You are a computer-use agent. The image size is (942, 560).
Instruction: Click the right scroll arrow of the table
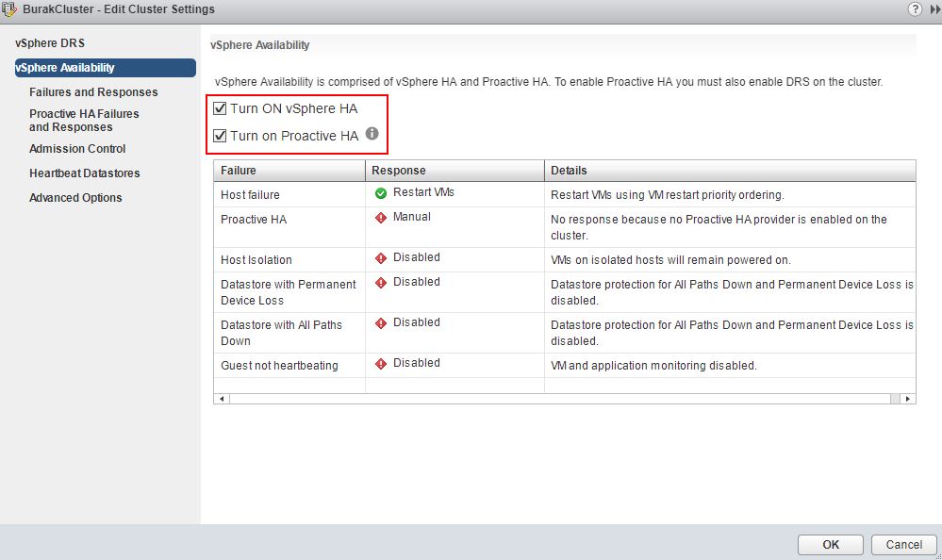pyautogui.click(x=907, y=399)
